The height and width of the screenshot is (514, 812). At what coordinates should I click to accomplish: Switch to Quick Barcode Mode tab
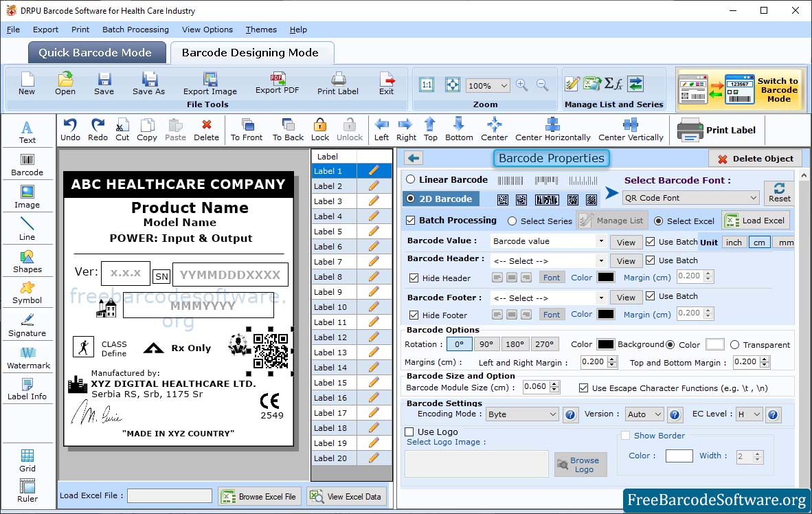coord(95,52)
